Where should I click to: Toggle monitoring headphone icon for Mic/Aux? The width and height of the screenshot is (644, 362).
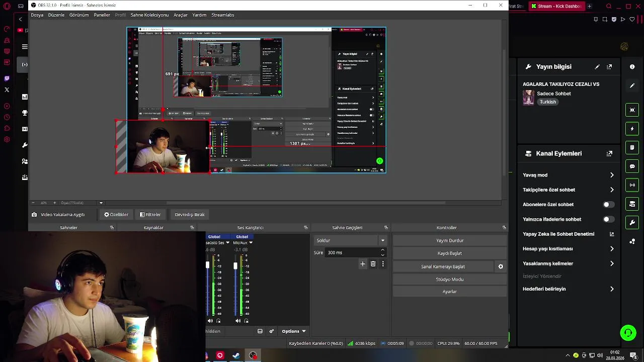coord(247,321)
